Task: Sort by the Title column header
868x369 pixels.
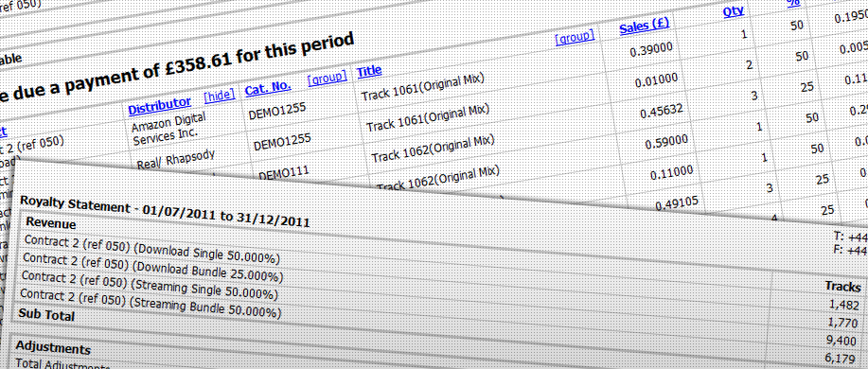Action: tap(369, 71)
